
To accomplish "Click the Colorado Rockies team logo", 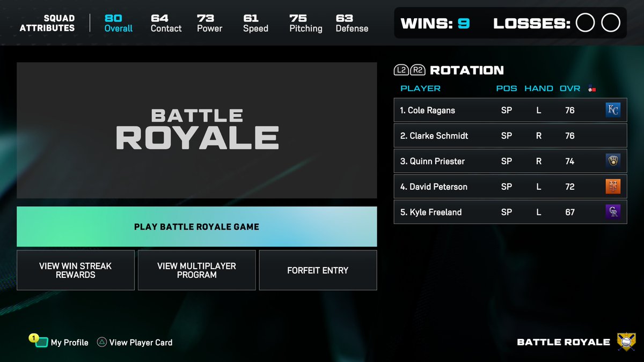I will click(613, 212).
